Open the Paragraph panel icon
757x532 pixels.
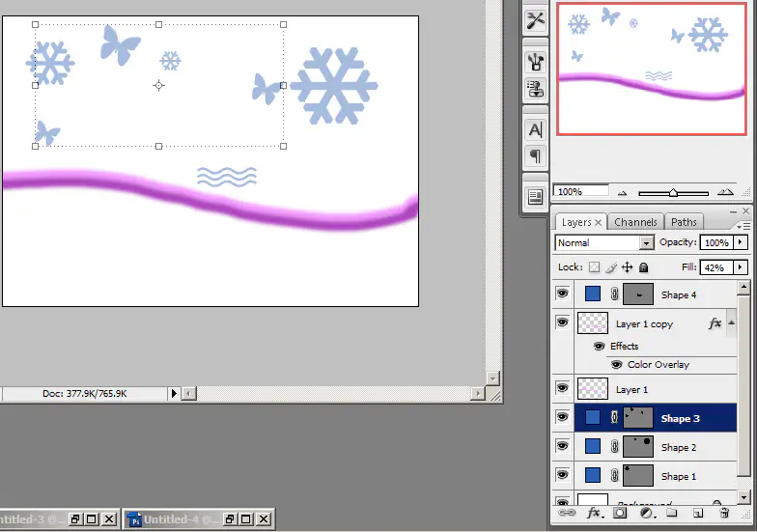coord(535,155)
